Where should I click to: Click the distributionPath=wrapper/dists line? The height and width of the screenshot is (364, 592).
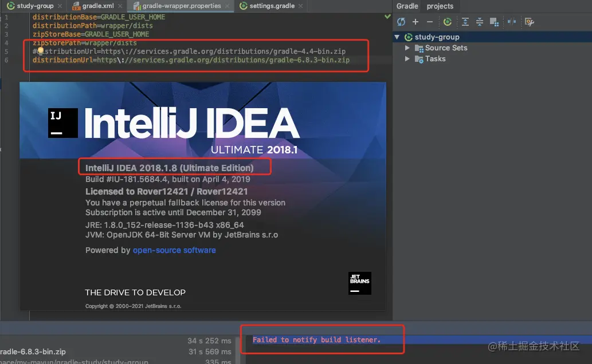92,26
